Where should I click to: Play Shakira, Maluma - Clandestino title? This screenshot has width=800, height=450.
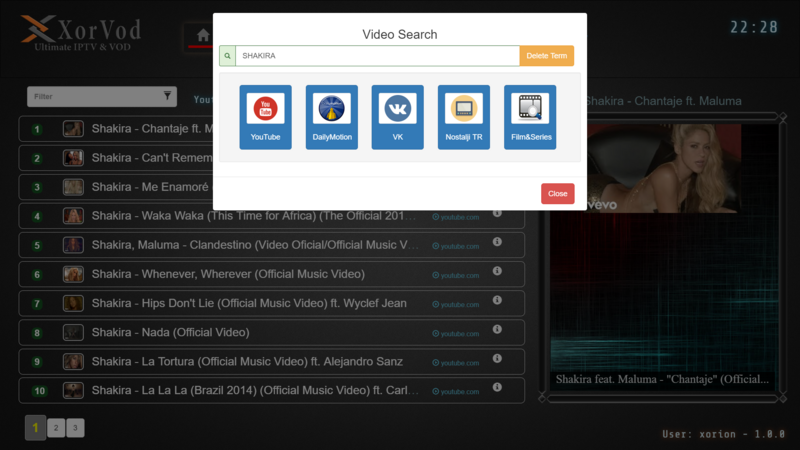coord(255,245)
